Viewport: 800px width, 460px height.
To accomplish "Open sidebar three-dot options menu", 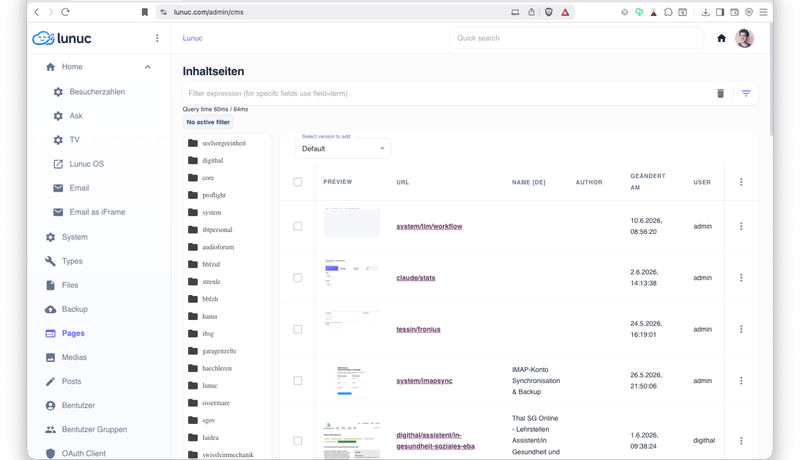I will point(157,38).
